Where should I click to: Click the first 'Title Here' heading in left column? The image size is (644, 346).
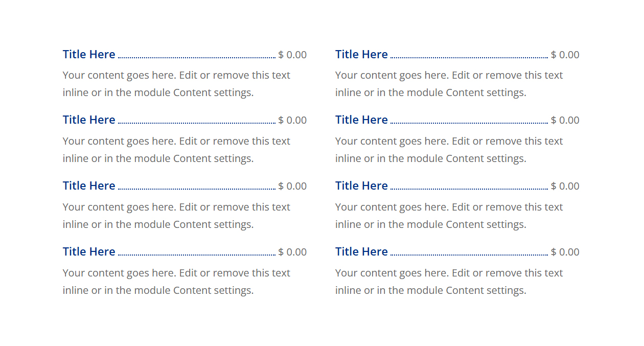(89, 54)
